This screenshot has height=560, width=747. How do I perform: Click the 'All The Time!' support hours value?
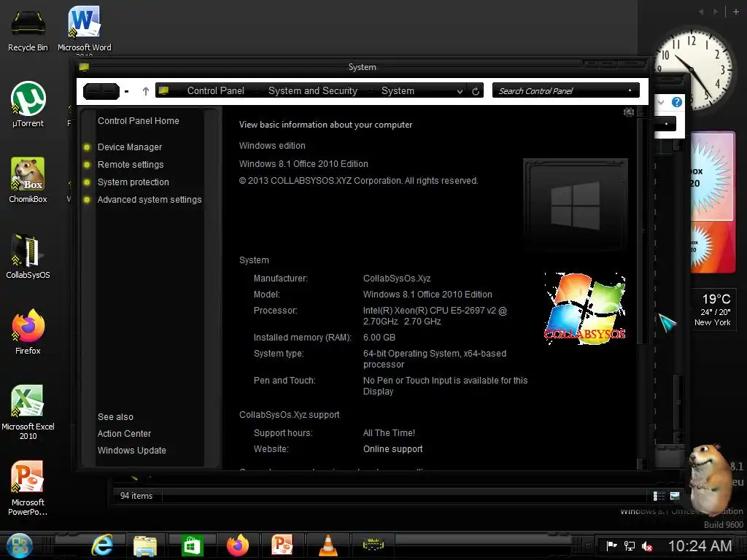(x=389, y=433)
